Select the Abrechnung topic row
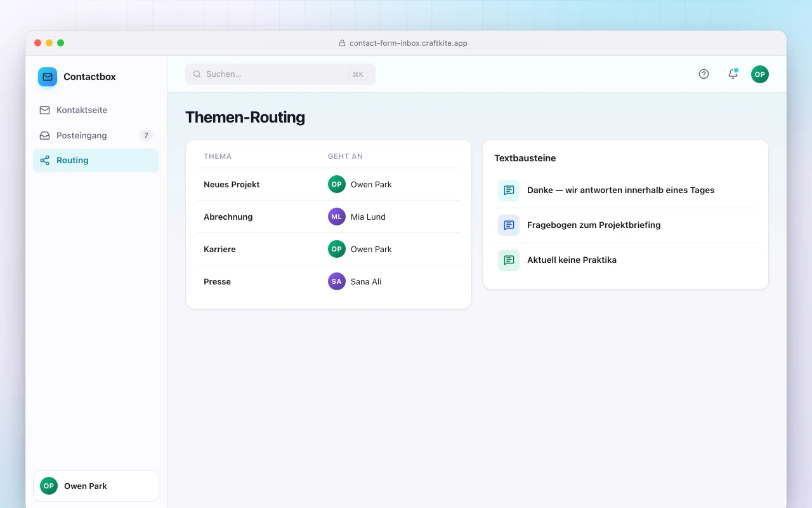The width and height of the screenshot is (812, 508). pyautogui.click(x=329, y=217)
